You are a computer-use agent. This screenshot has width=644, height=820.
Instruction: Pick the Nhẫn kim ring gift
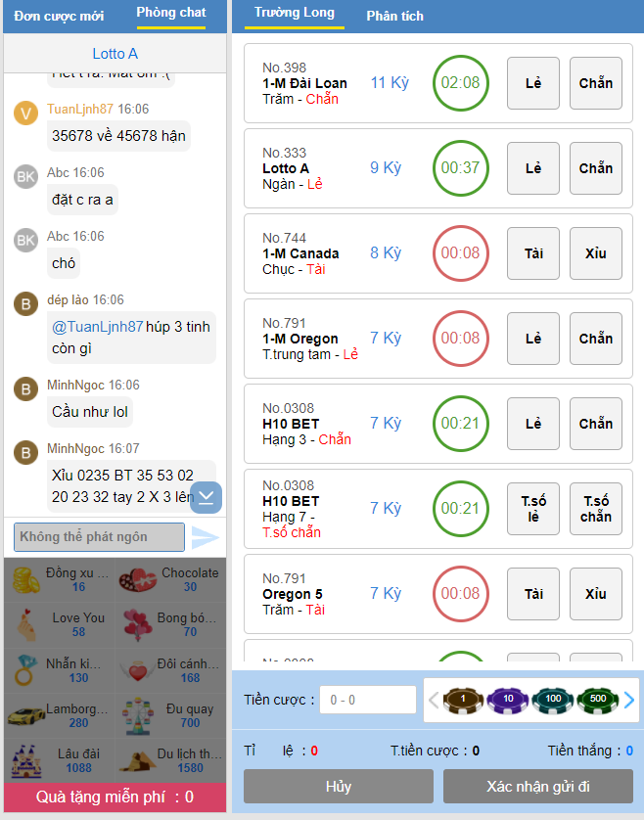(x=59, y=670)
